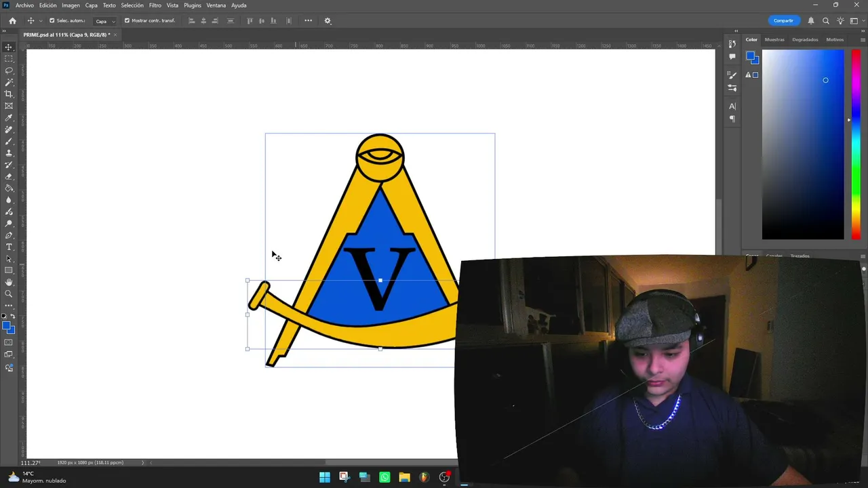
Task: Click the zoom percentage field 111.27%
Action: (x=31, y=463)
